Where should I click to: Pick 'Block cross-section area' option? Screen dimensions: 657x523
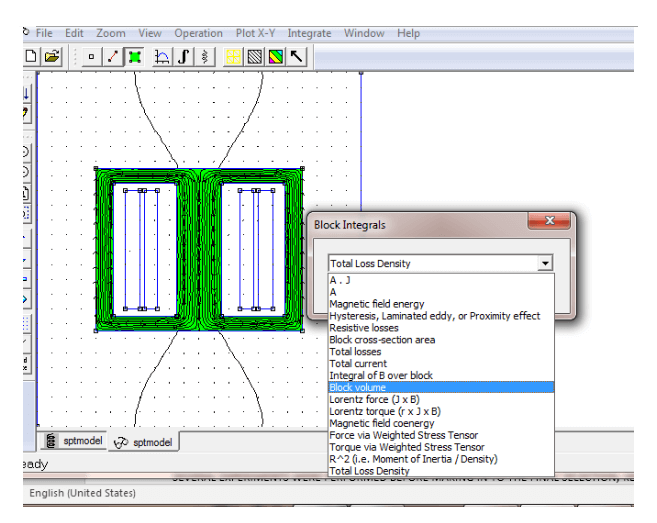click(x=441, y=340)
